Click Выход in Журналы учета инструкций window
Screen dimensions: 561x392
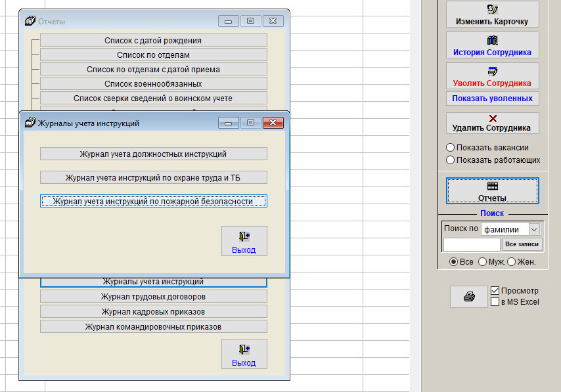click(244, 241)
